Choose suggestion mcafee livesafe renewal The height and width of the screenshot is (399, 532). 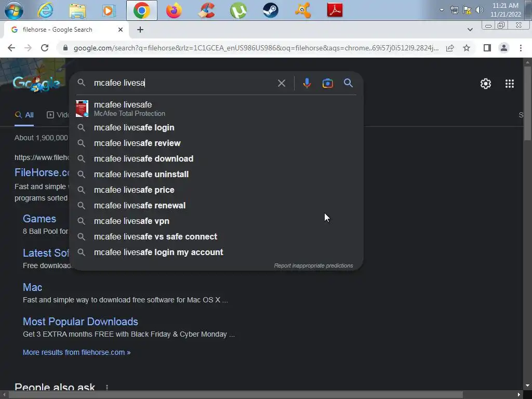coord(216,206)
